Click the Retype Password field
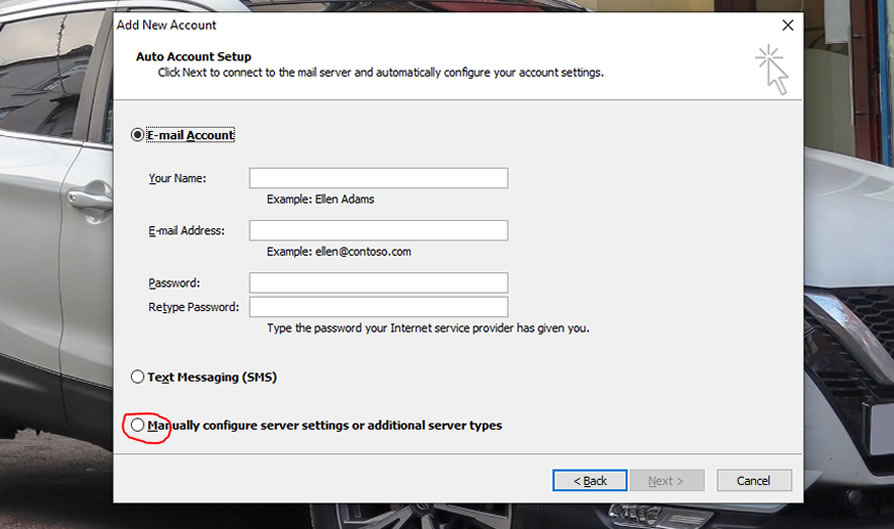Image resolution: width=894 pixels, height=529 pixels. click(x=379, y=307)
